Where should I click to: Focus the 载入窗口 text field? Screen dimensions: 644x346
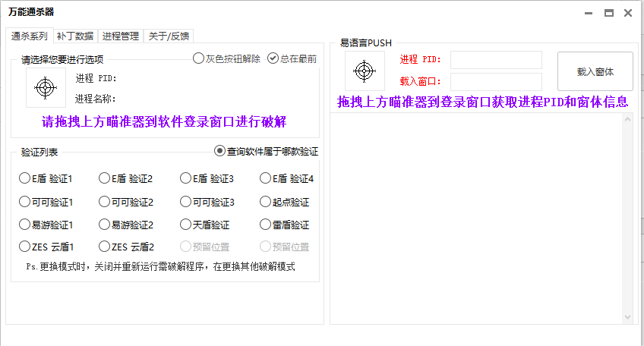pyautogui.click(x=496, y=81)
